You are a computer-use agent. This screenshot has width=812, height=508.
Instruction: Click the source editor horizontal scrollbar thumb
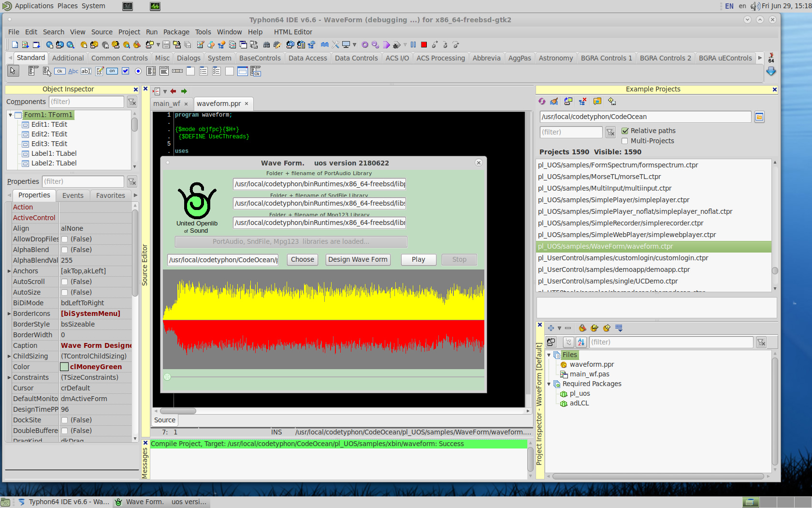pyautogui.click(x=178, y=411)
